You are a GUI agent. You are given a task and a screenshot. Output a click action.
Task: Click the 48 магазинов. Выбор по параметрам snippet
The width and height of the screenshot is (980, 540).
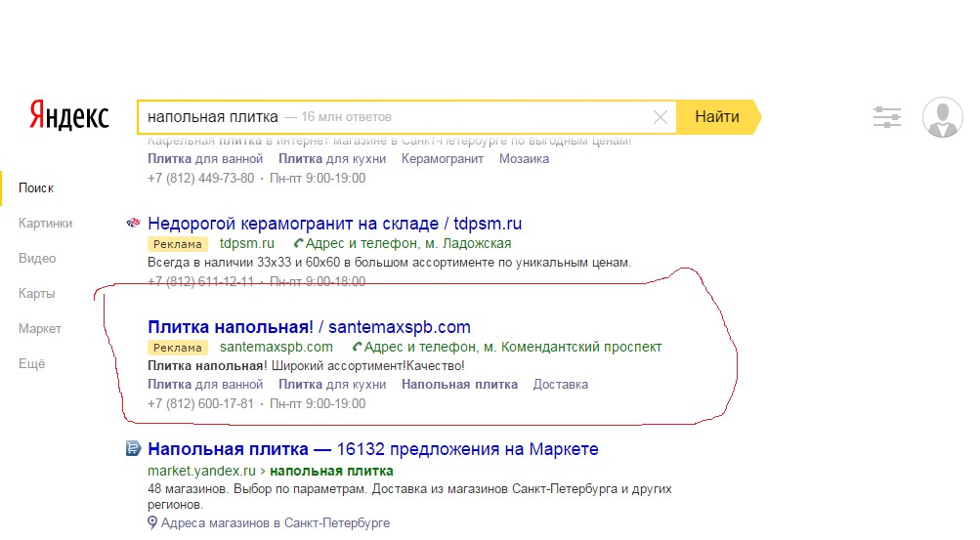click(x=409, y=496)
